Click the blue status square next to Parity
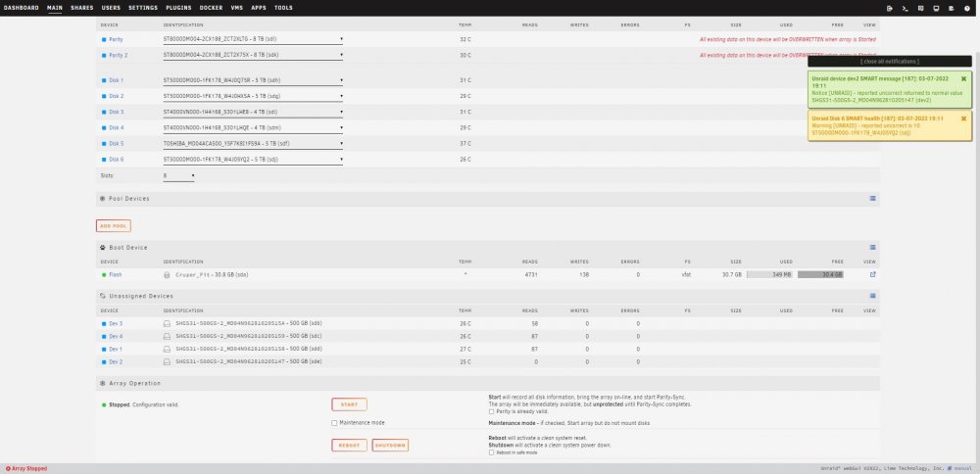Screen dimensions: 980x474 click(104, 39)
